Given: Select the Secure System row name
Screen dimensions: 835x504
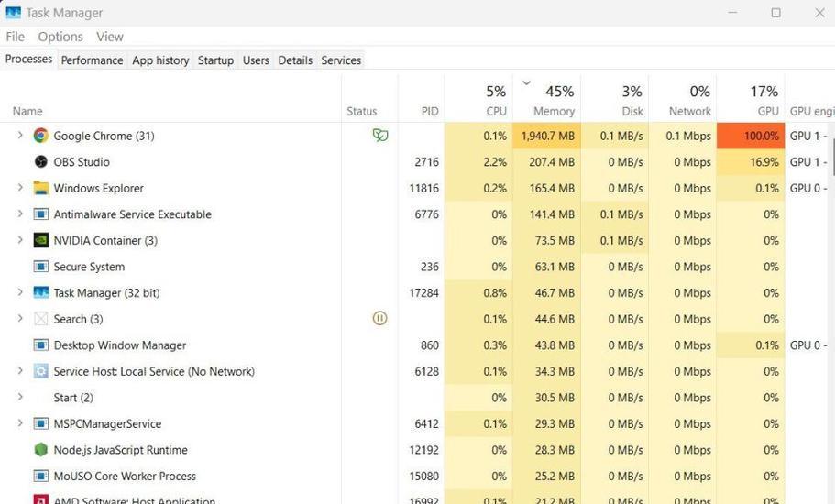Looking at the screenshot, I should point(89,267).
